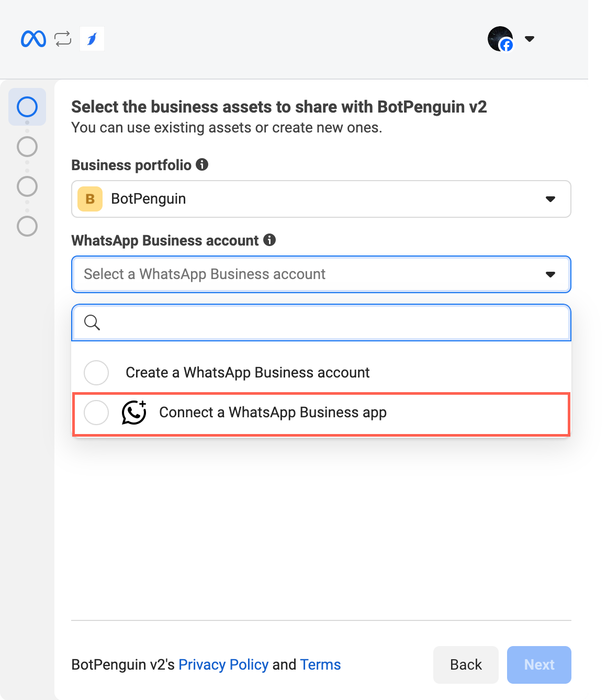The image size is (607, 700).
Task: Collapse the WhatsApp Business account dropdown
Action: click(550, 274)
